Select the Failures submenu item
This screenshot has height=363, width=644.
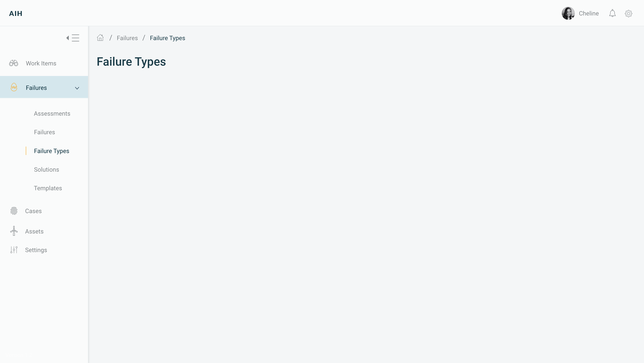pos(45,132)
